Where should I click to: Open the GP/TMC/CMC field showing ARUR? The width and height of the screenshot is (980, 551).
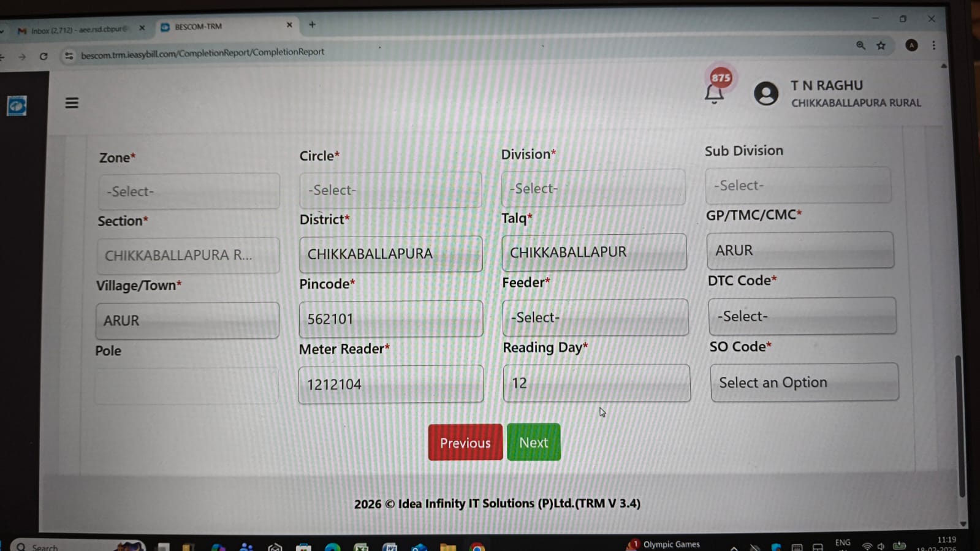pyautogui.click(x=800, y=250)
